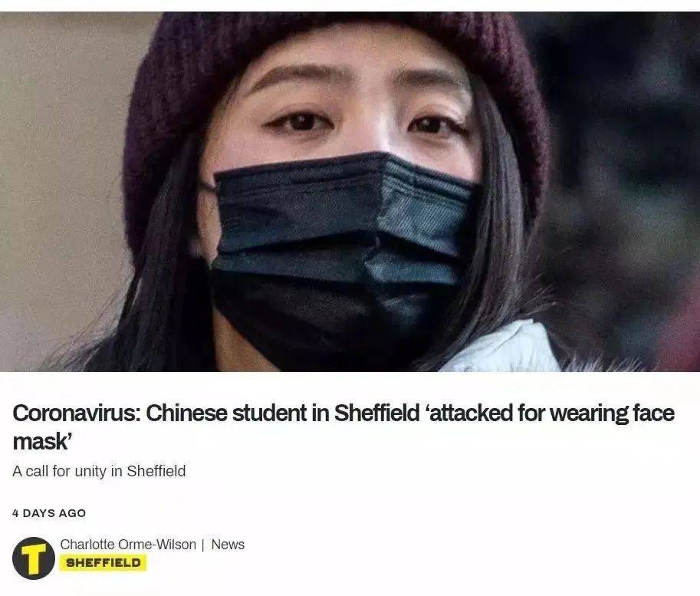The height and width of the screenshot is (596, 700).
Task: Click the word "Coronavirus:" in the headline
Action: click(77, 413)
